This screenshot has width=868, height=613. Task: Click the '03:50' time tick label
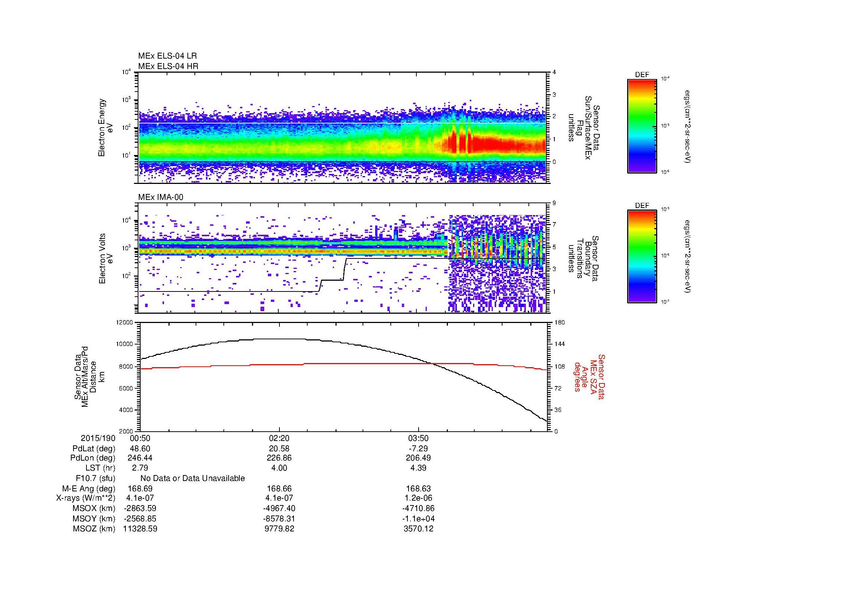(419, 438)
